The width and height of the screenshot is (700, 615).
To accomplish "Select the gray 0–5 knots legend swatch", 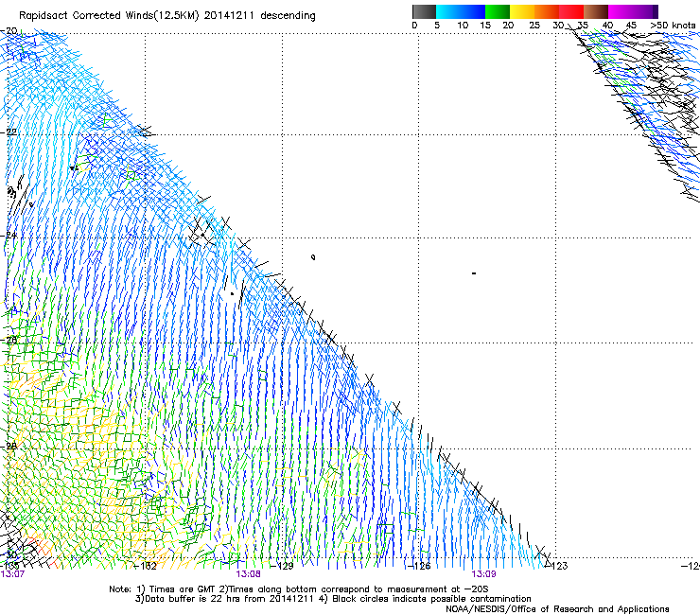I will coord(424,11).
